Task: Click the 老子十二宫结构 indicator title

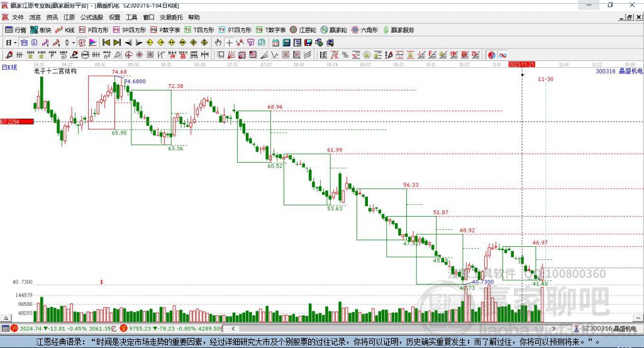Action: pos(55,71)
